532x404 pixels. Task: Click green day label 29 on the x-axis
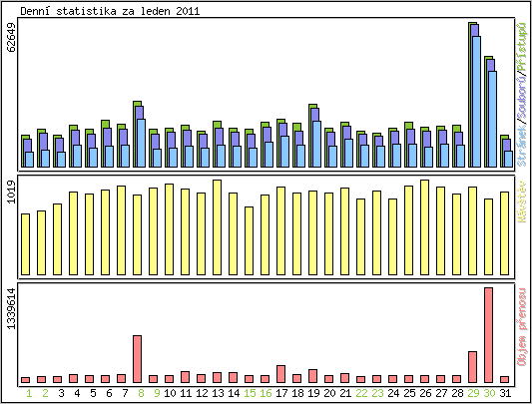click(x=473, y=393)
